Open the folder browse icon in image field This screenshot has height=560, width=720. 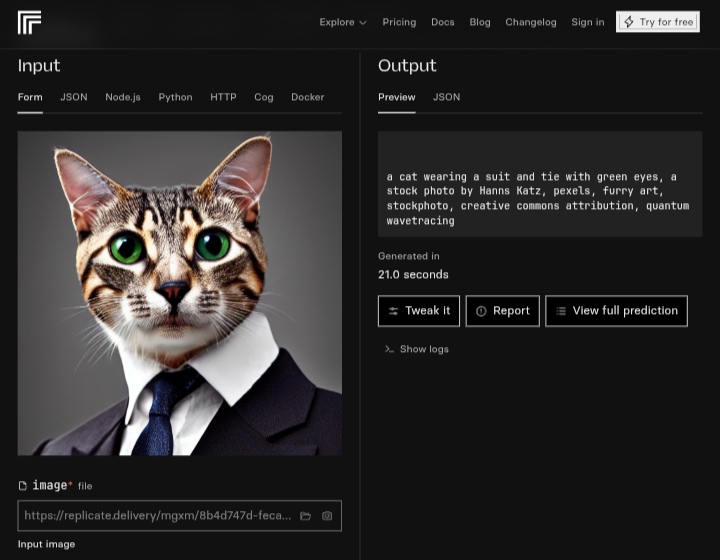tap(305, 516)
